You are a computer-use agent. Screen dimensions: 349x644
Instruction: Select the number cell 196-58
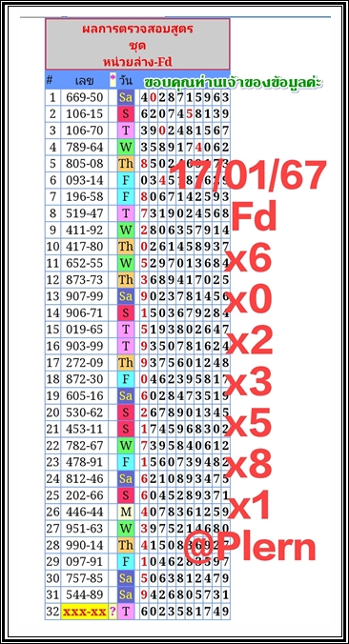pos(85,197)
